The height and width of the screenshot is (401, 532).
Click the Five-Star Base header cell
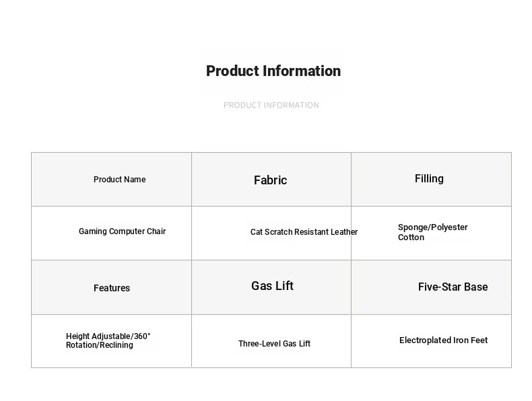431,287
